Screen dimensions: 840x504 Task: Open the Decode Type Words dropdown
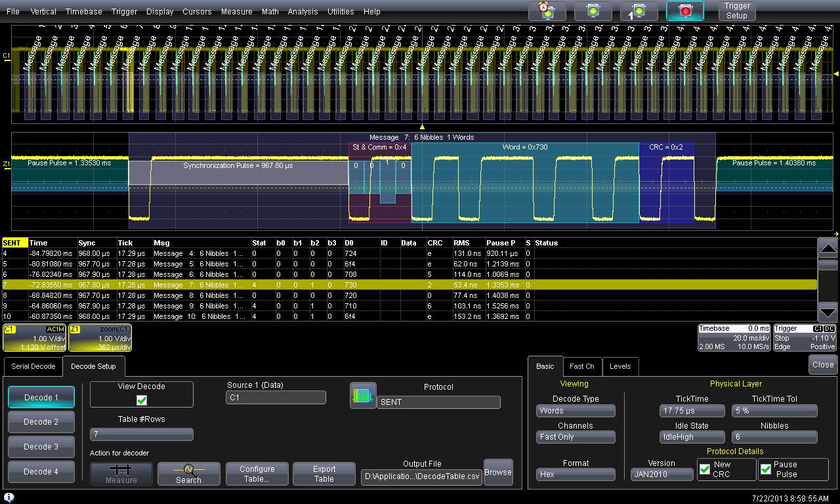click(576, 411)
